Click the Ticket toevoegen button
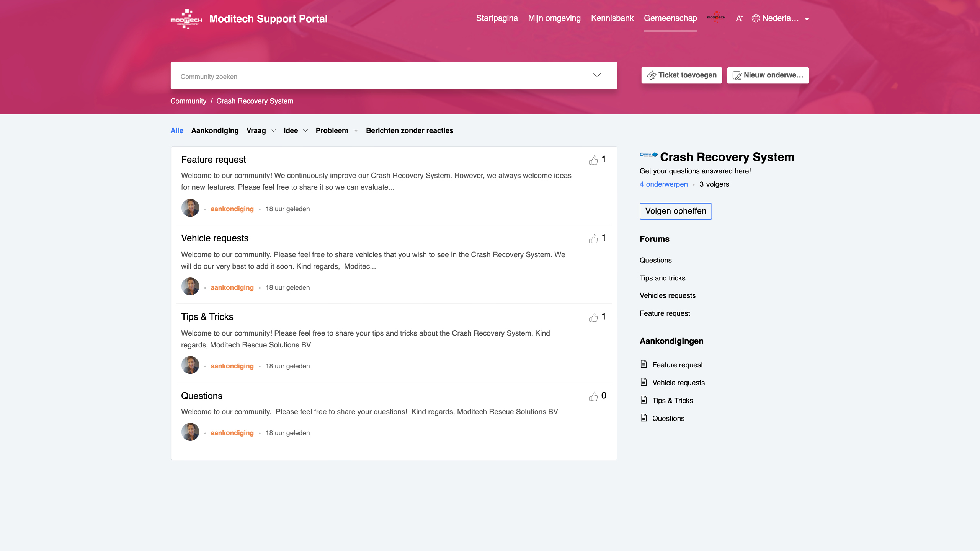The height and width of the screenshot is (551, 980). [x=681, y=75]
